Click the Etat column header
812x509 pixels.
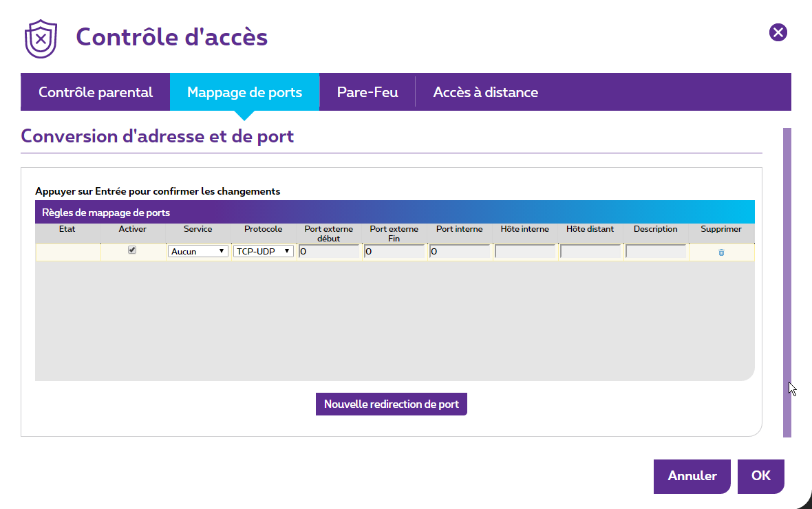pyautogui.click(x=67, y=229)
